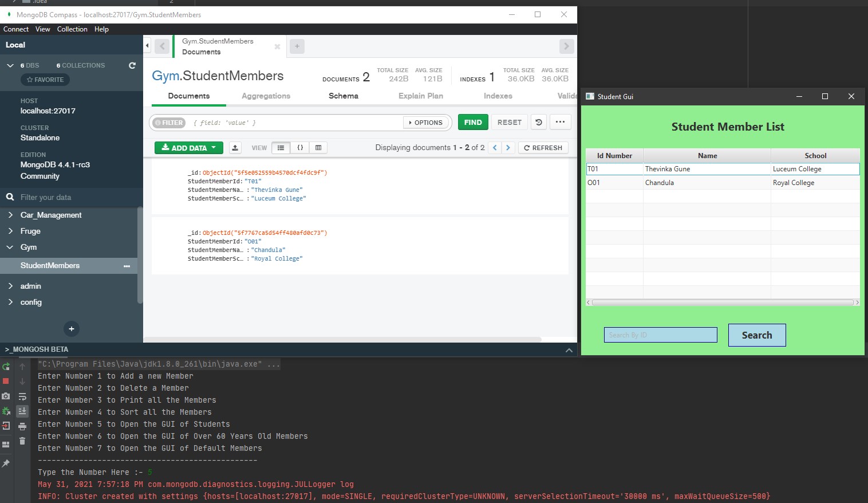This screenshot has height=503, width=868.
Task: Expand the config database
Action: tap(10, 302)
